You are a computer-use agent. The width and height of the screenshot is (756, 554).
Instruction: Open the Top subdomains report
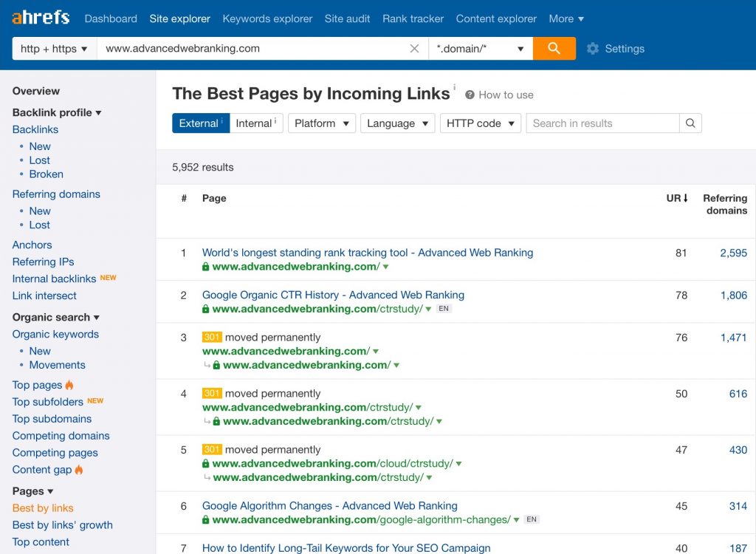coord(52,418)
